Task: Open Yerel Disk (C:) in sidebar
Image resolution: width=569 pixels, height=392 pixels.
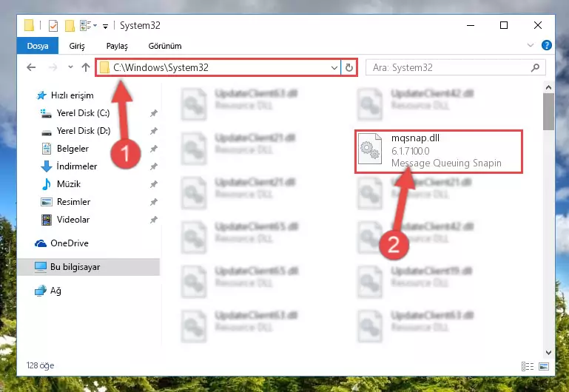Action: 83,113
